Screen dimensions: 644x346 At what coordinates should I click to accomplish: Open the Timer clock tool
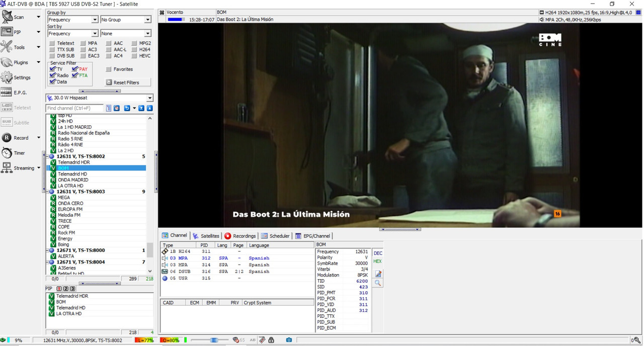tap(13, 153)
